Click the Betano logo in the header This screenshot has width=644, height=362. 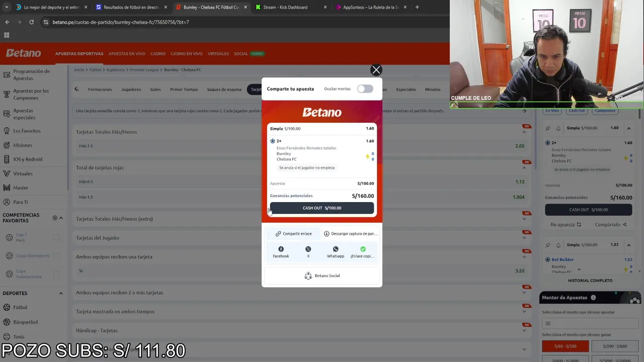(23, 53)
